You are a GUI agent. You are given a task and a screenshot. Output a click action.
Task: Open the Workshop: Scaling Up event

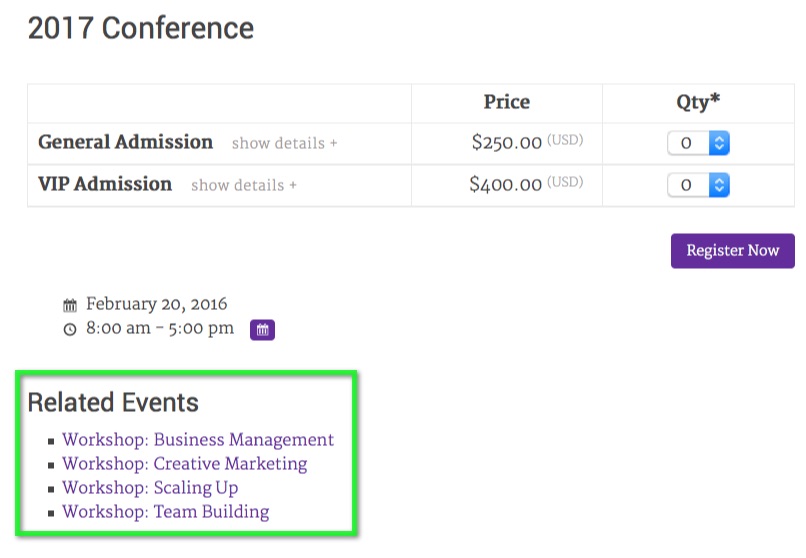150,488
